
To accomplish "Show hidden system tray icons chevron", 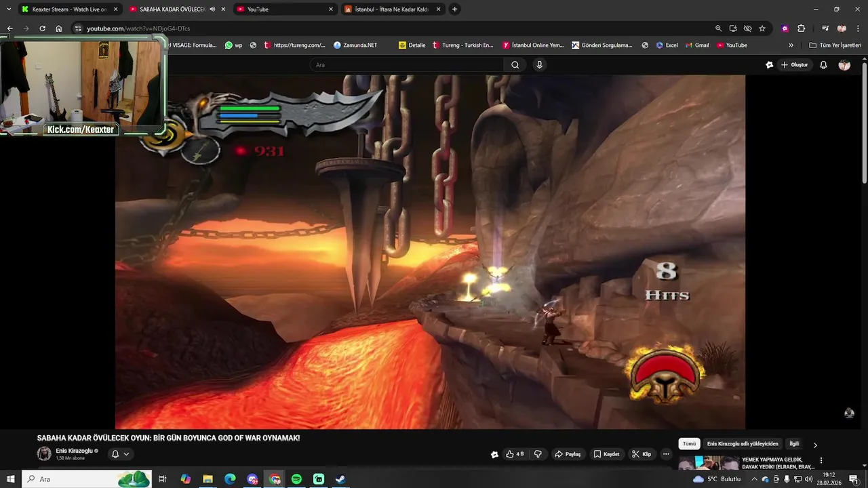I will click(754, 479).
